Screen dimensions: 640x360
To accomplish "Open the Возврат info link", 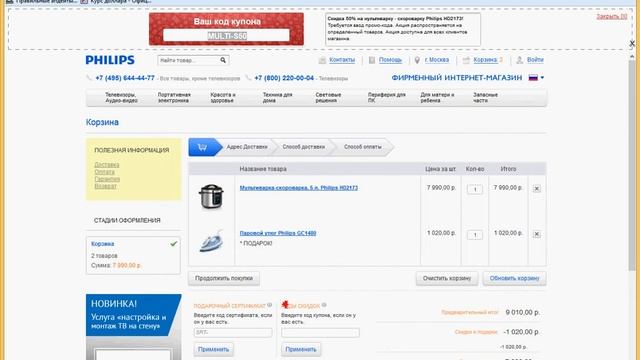I will 105,186.
